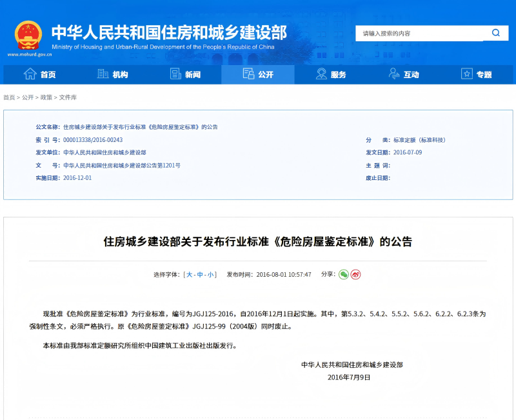Set font size to 中
Screen dimensions: 516x420
point(200,274)
